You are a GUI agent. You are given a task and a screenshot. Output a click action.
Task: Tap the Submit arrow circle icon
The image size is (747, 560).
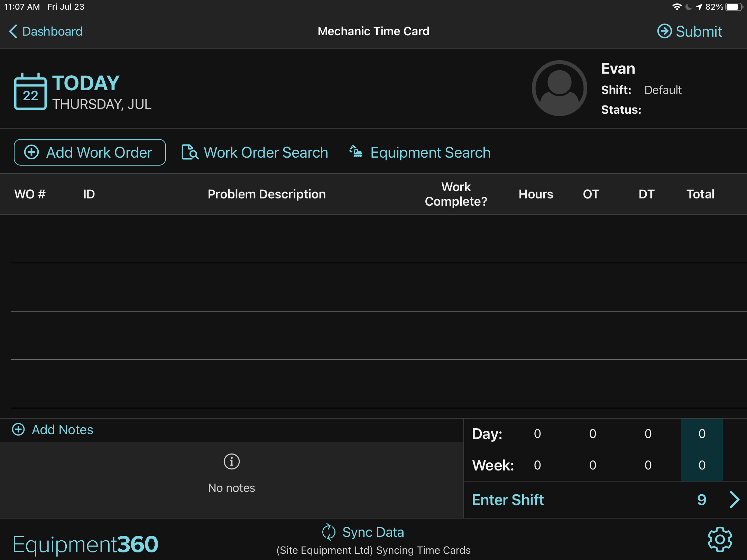tap(664, 31)
